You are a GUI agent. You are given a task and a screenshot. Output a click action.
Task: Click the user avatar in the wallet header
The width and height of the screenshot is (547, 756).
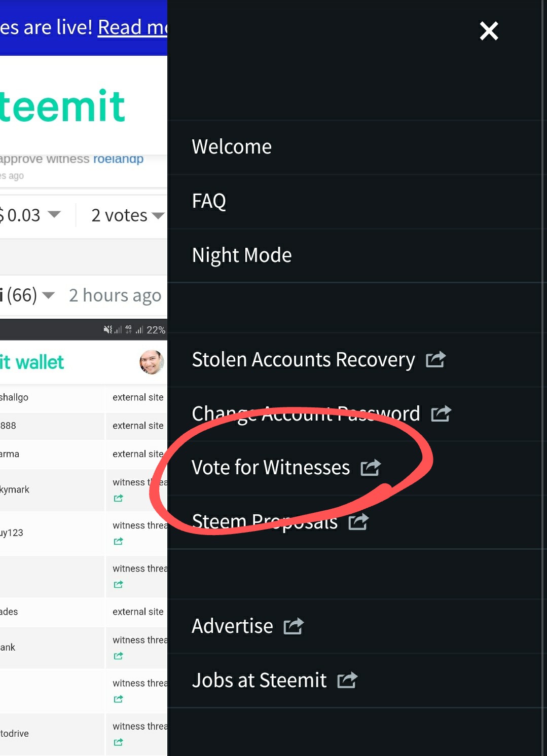tap(152, 362)
